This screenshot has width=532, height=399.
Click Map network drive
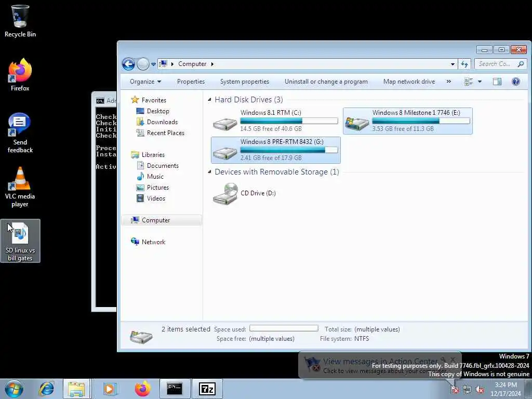(409, 82)
